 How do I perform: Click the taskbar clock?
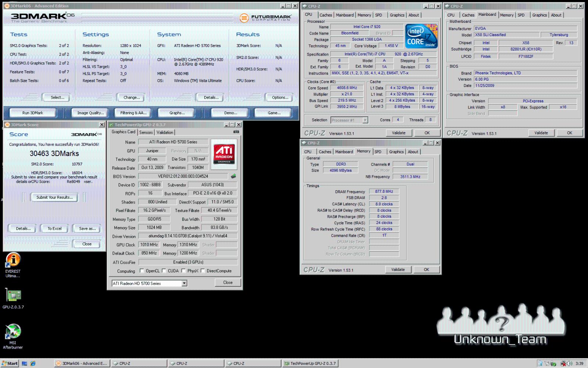(580, 363)
